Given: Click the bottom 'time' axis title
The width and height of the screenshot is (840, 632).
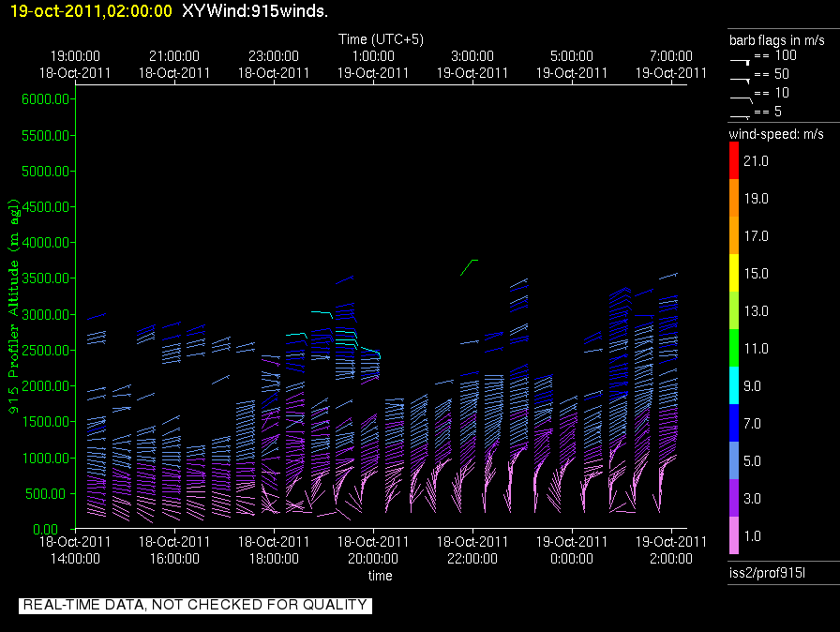Looking at the screenshot, I should (x=380, y=576).
